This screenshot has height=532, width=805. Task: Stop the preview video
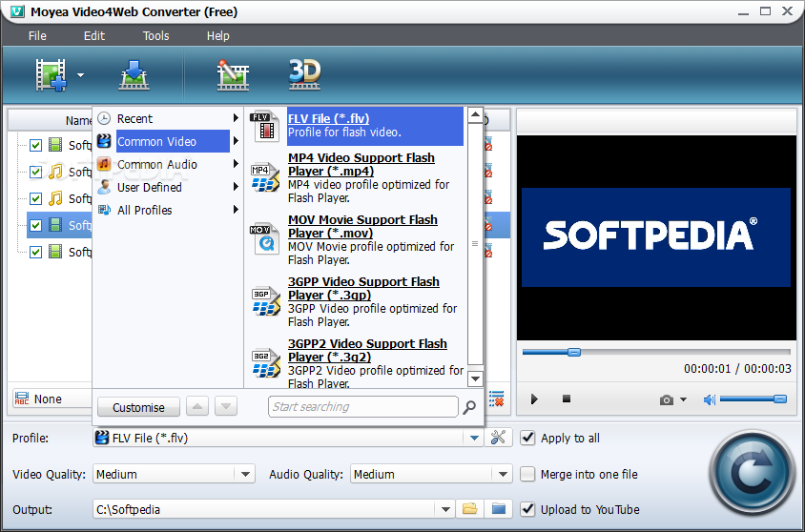567,399
